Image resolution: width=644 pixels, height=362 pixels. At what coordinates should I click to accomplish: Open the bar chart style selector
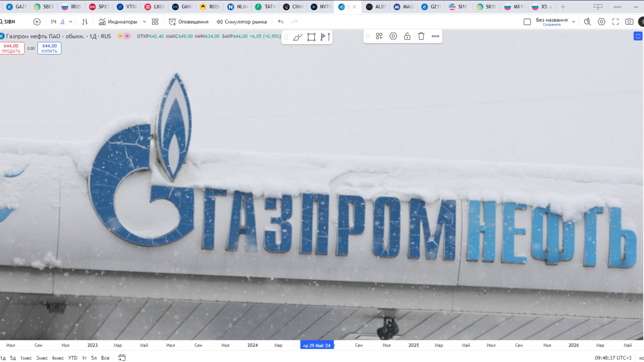(x=85, y=22)
